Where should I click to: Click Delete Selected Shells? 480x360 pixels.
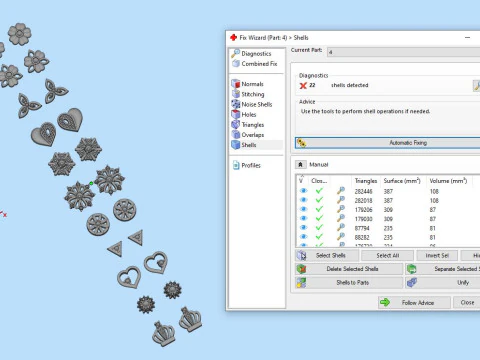[349, 269]
